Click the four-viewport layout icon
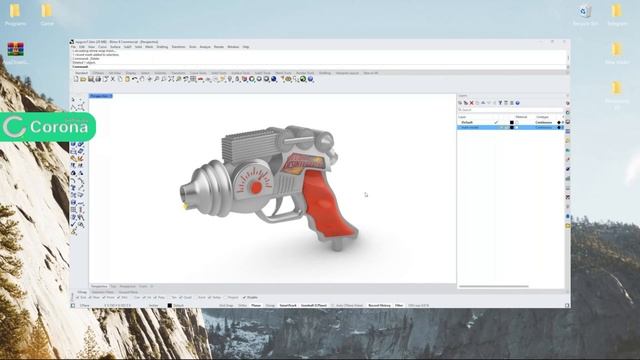This screenshot has height=360, width=640. 193,79
